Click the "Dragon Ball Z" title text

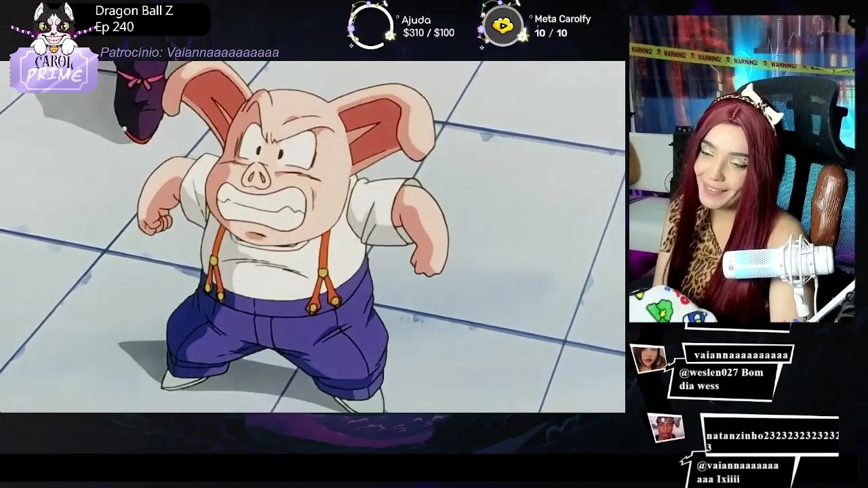point(134,11)
